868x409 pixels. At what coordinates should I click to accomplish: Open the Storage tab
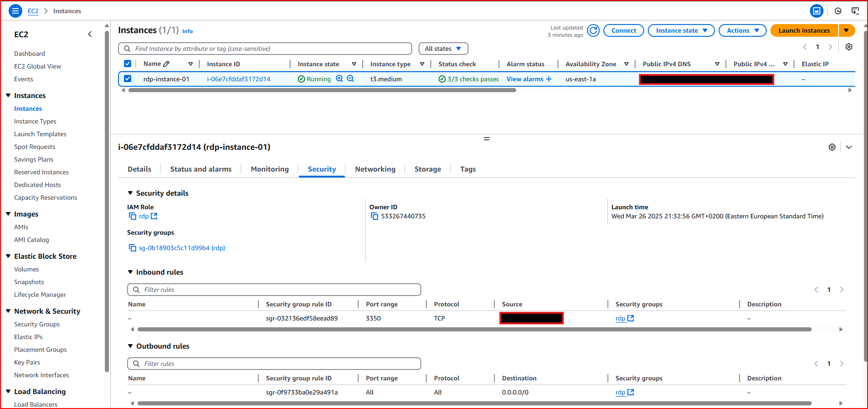(428, 169)
